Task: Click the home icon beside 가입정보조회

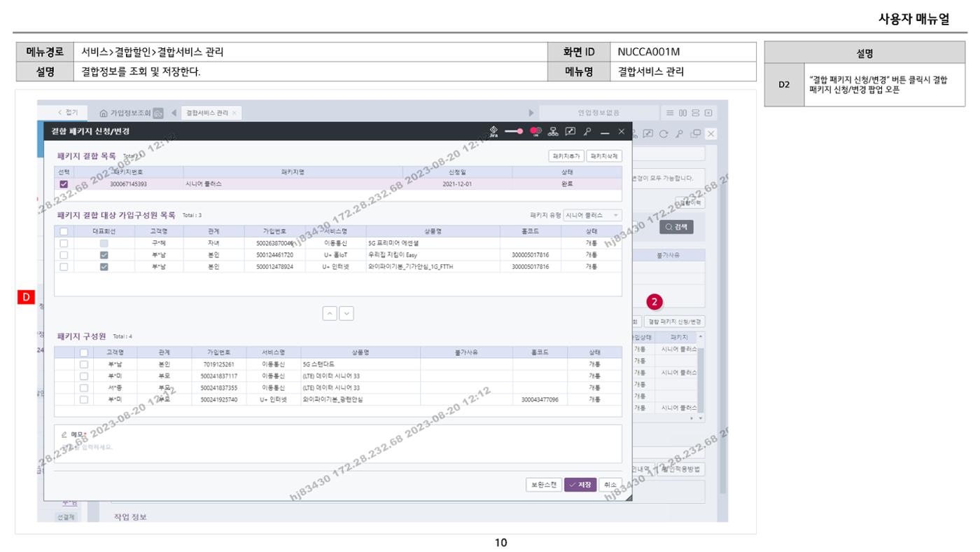Action: point(104,113)
